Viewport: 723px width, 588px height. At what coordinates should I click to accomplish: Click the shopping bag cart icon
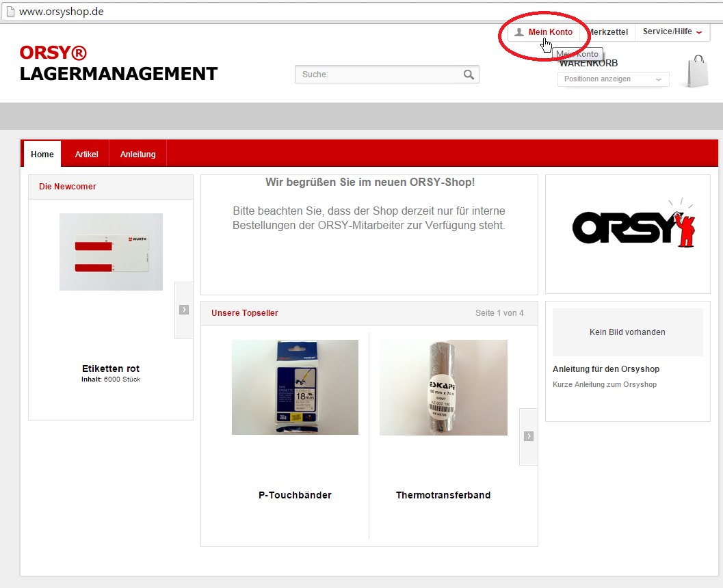pyautogui.click(x=698, y=71)
